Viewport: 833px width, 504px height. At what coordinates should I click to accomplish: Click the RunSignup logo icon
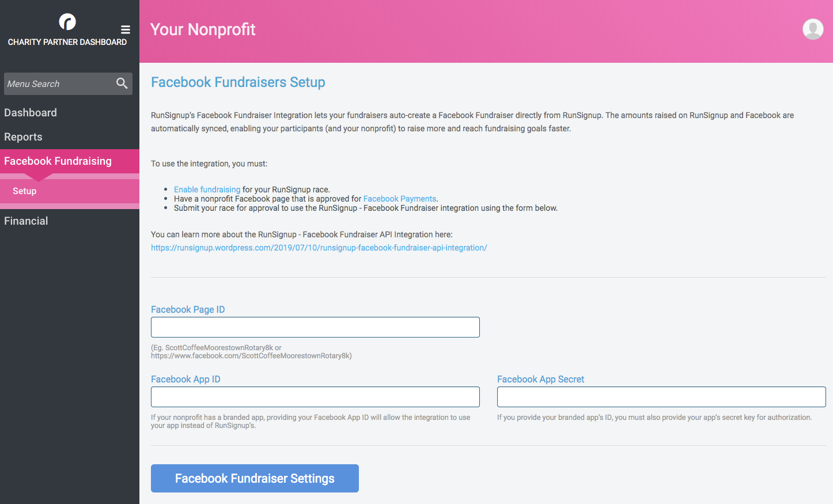[67, 22]
